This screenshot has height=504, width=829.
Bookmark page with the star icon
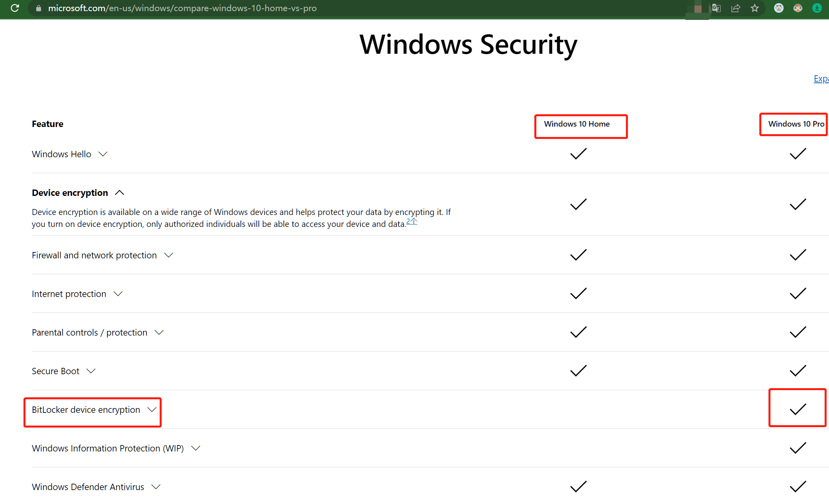(x=755, y=8)
